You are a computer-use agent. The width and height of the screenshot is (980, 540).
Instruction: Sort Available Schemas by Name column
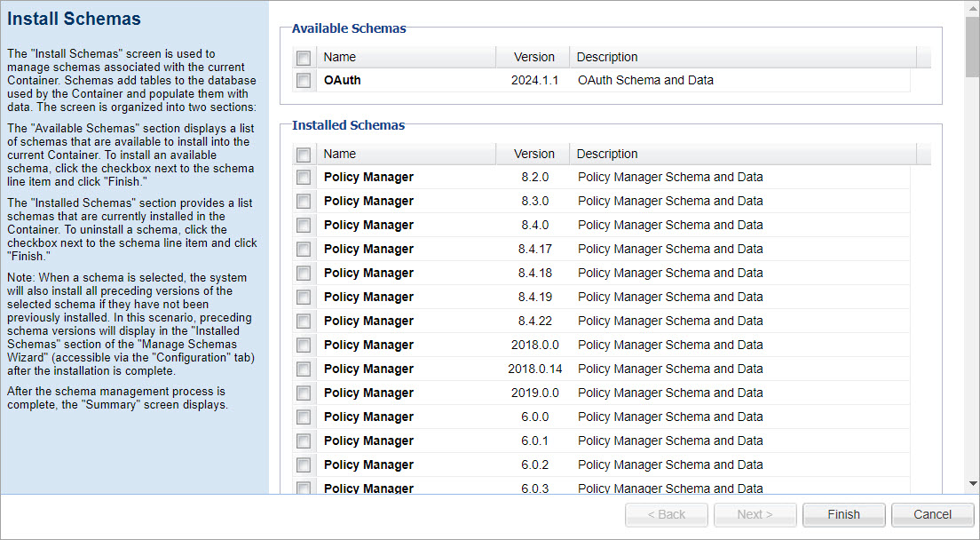coord(406,57)
